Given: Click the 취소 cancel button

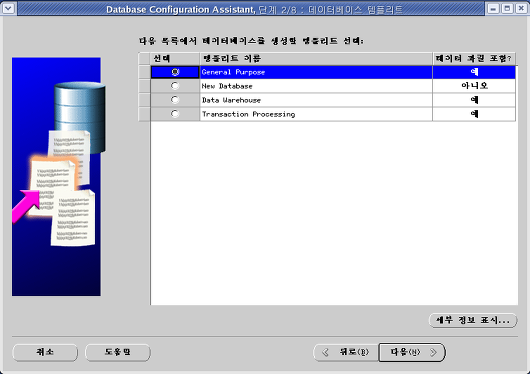Looking at the screenshot, I should click(45, 352).
